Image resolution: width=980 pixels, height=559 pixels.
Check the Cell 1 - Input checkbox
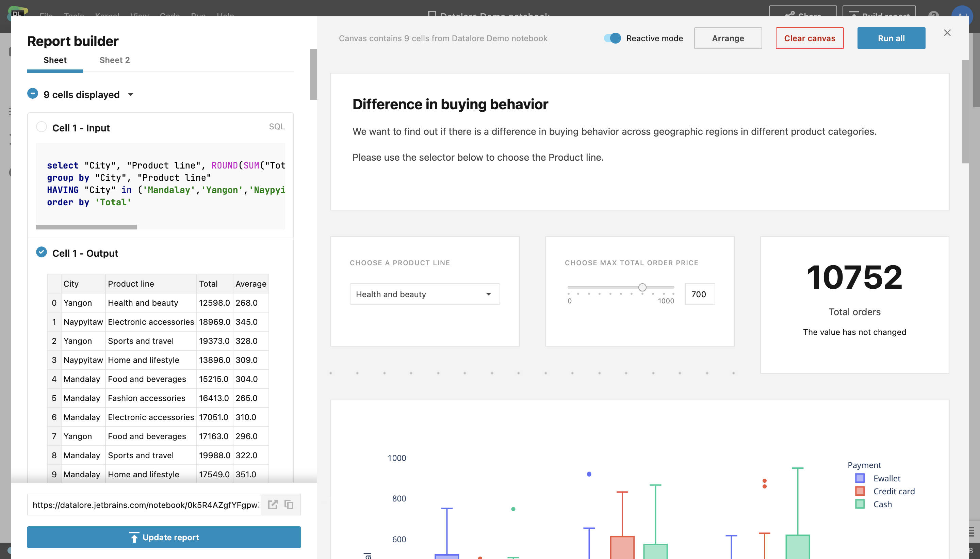point(42,127)
